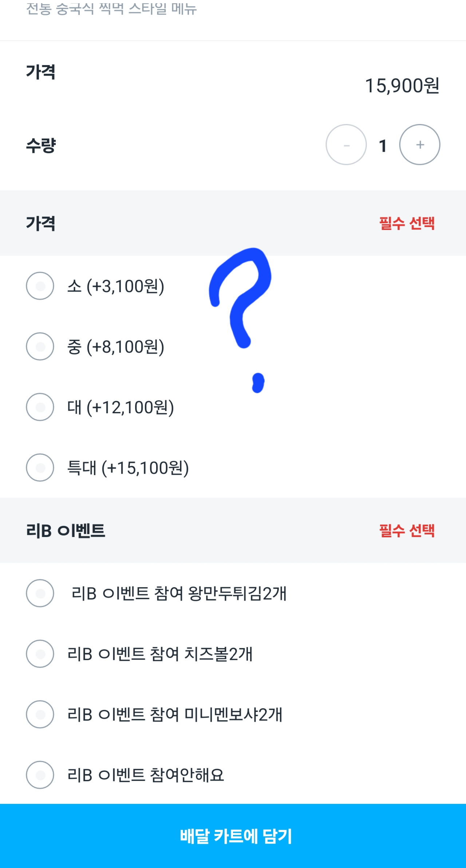Screen dimensions: 466x868
Task: Choose 리B 이벤트 참여 왕만두튀김2개
Action: pos(40,593)
